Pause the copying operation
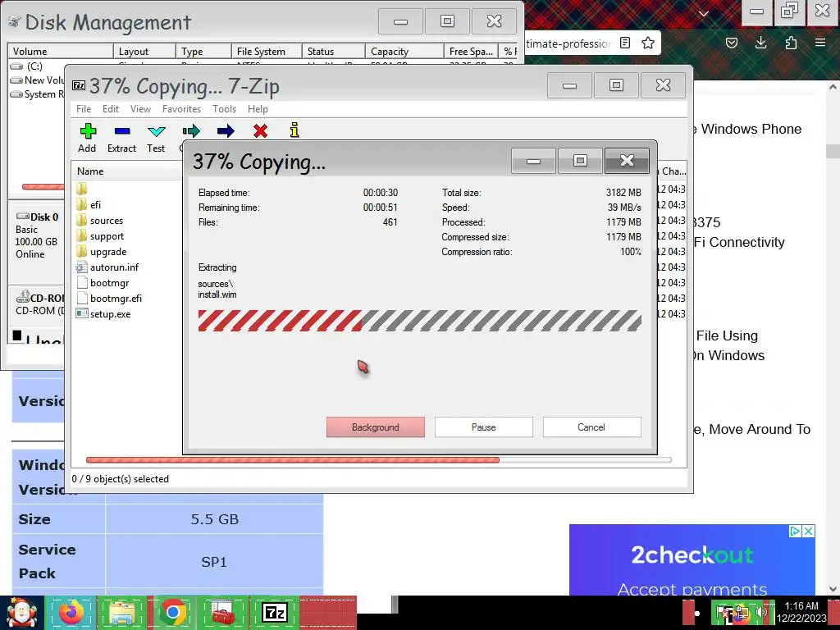 point(484,427)
